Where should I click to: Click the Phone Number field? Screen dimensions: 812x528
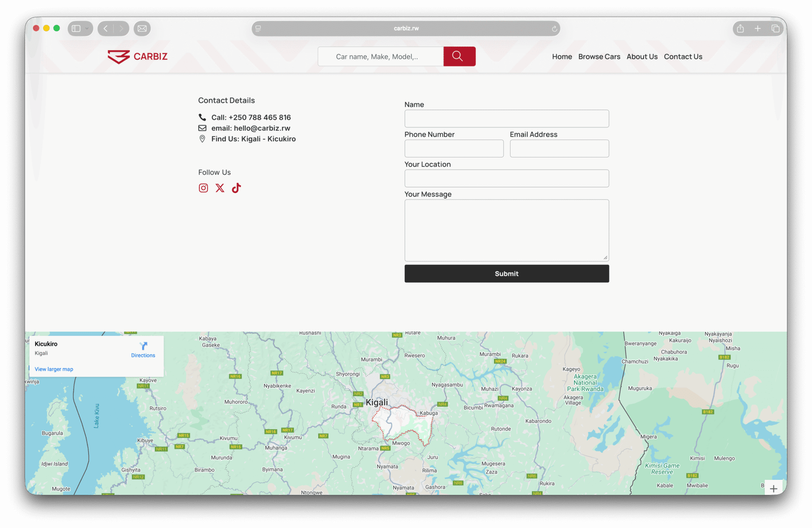[454, 149]
